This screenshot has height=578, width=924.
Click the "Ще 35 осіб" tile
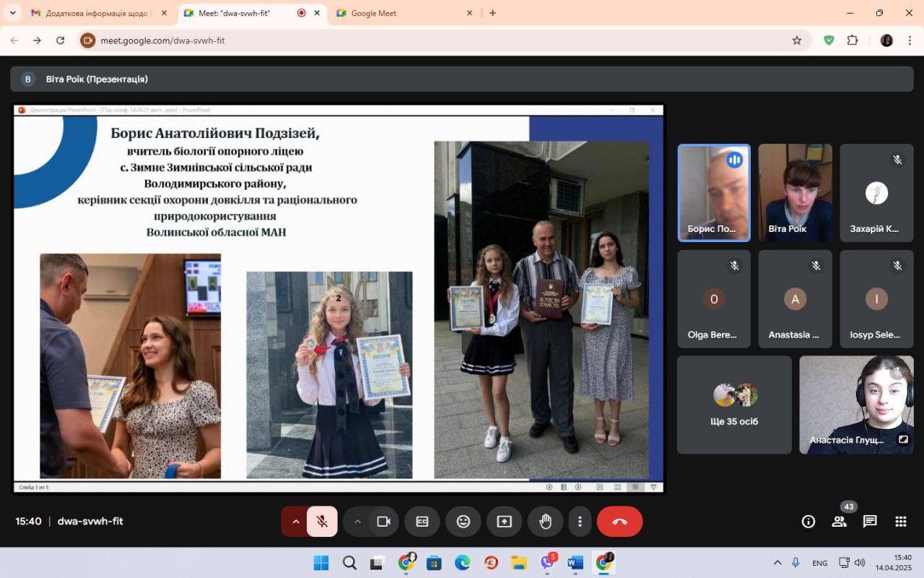click(734, 405)
